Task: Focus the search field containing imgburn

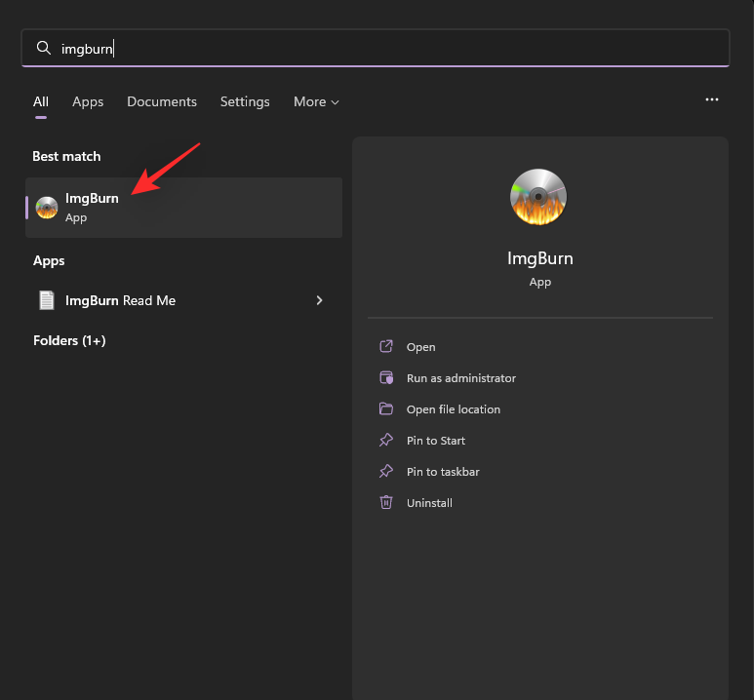Action: 376,48
